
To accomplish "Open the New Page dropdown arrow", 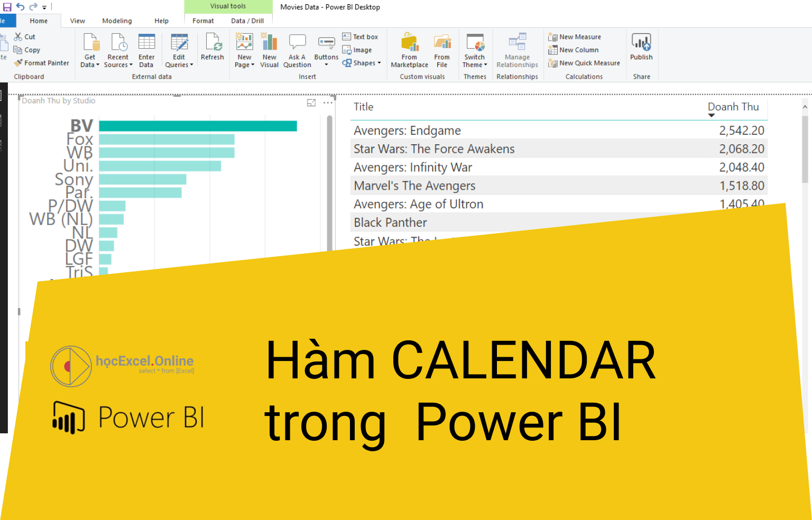I will tap(253, 65).
